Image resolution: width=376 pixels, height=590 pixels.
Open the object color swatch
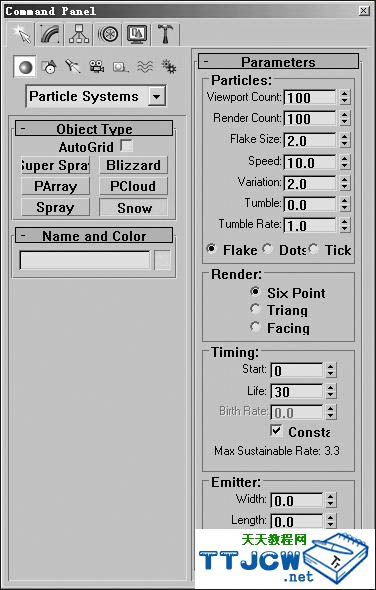click(x=163, y=260)
